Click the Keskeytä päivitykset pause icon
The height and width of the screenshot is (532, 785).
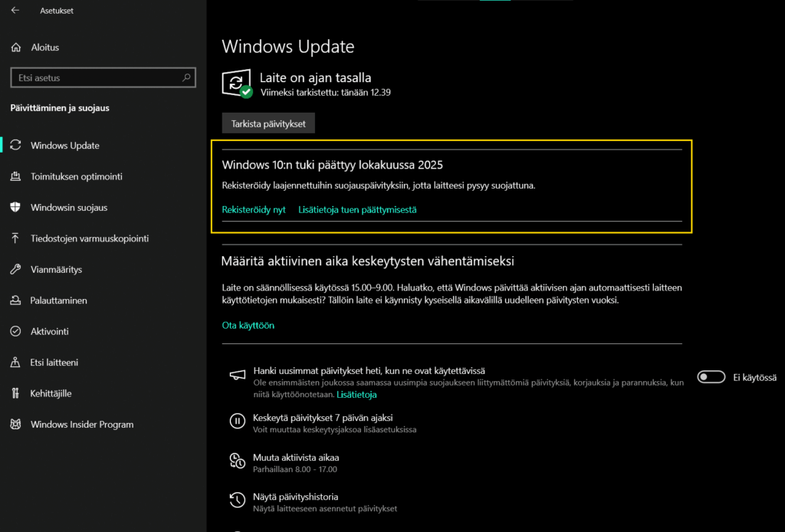[238, 420]
